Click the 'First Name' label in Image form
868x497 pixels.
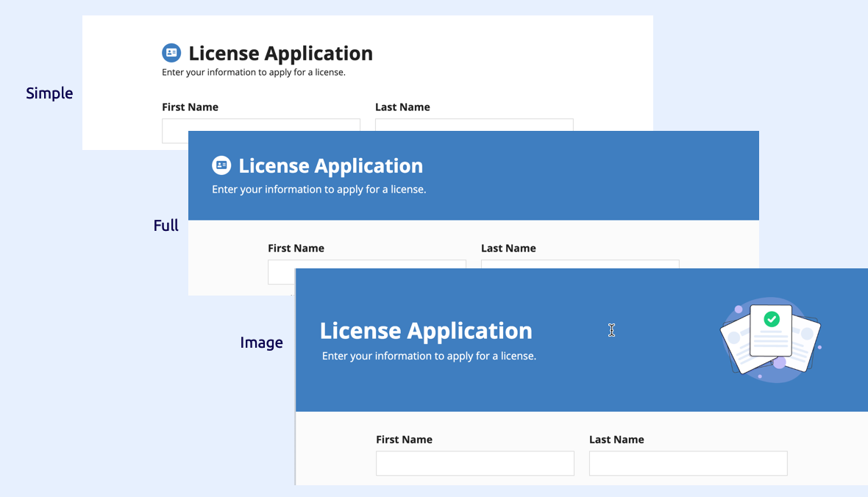pos(404,440)
